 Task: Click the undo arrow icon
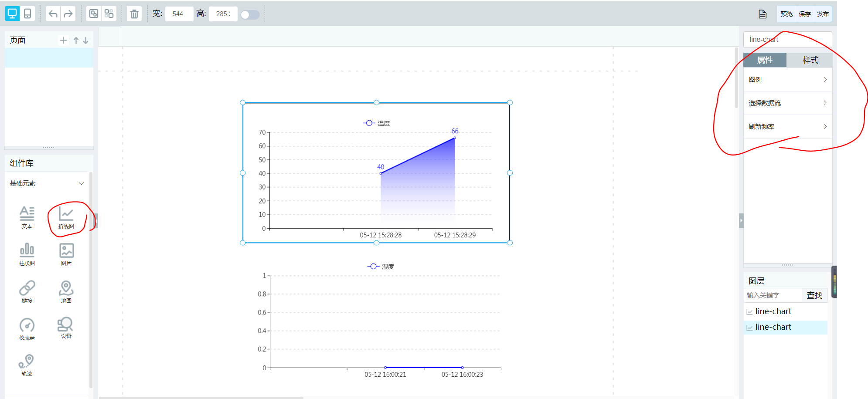[53, 14]
